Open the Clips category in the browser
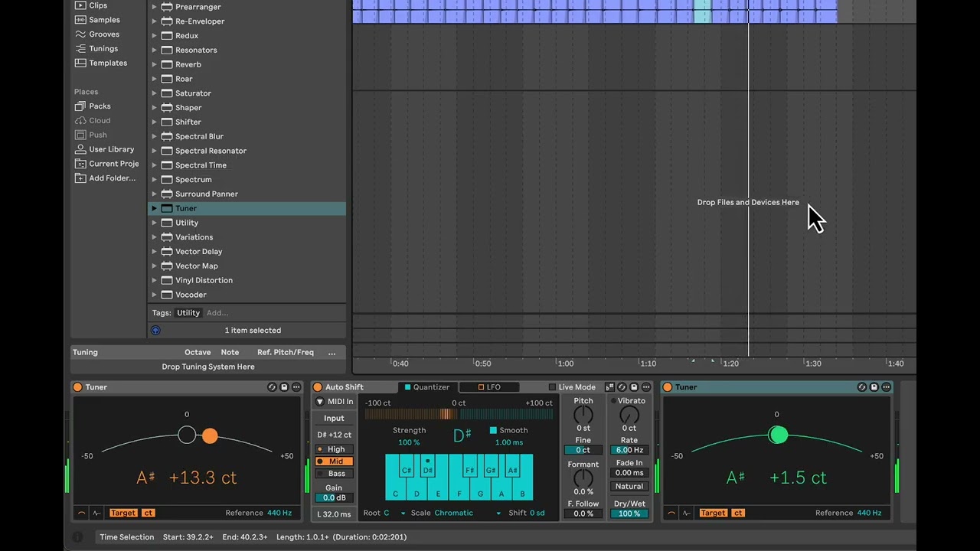980x551 pixels. coord(91,5)
